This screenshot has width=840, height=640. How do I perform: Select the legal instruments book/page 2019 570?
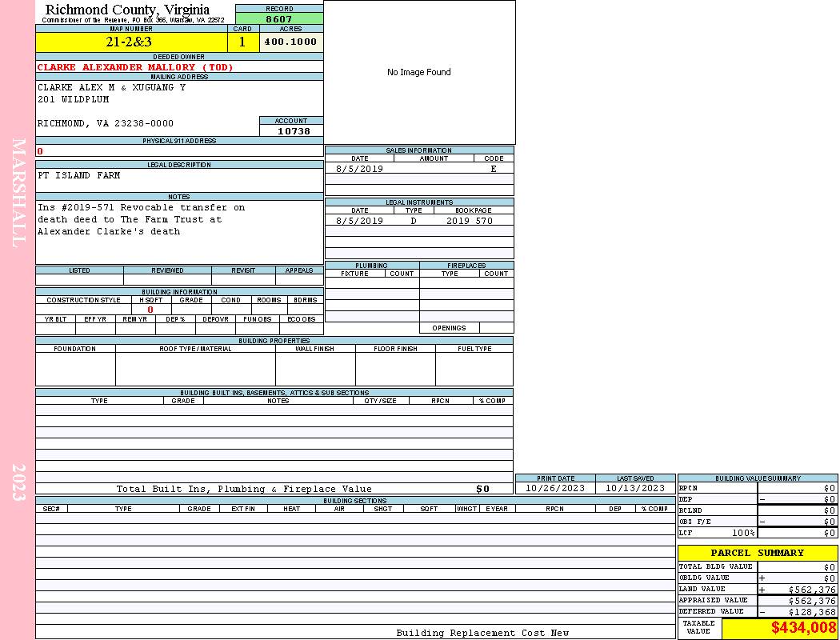pyautogui.click(x=470, y=221)
